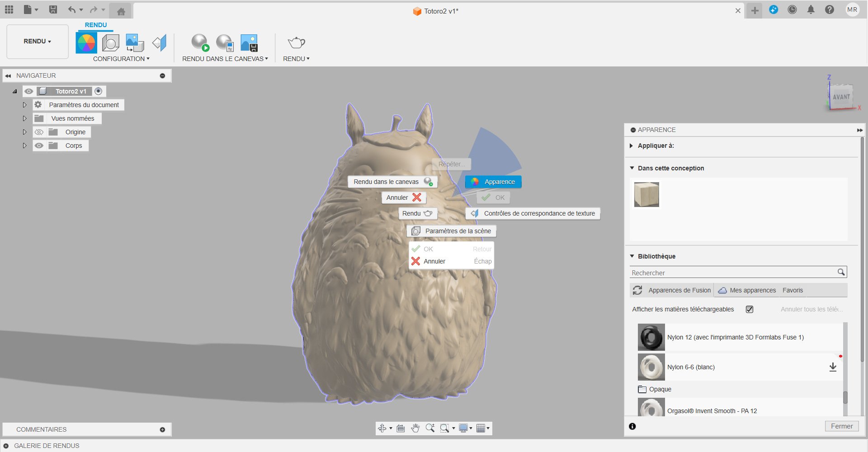Start in-canvas render from the toolbar

pos(200,43)
